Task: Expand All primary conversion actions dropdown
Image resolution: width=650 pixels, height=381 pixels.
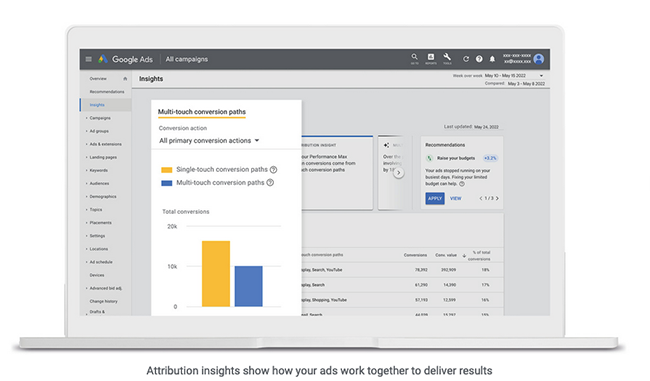Action: pyautogui.click(x=209, y=141)
